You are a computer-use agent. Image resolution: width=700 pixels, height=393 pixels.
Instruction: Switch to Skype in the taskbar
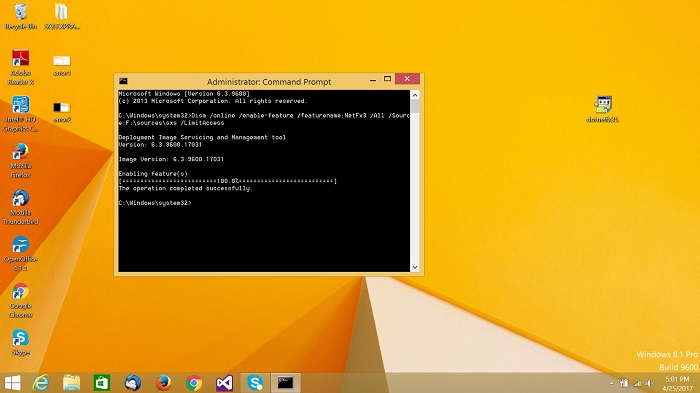pos(255,383)
